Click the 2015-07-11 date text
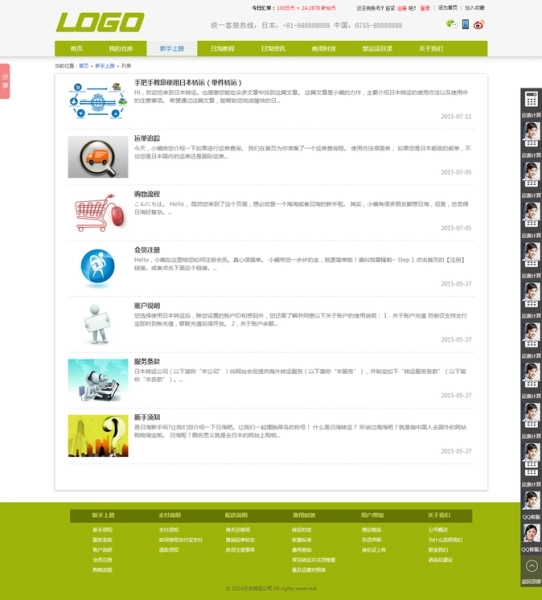Image resolution: width=542 pixels, height=600 pixels. pyautogui.click(x=456, y=116)
